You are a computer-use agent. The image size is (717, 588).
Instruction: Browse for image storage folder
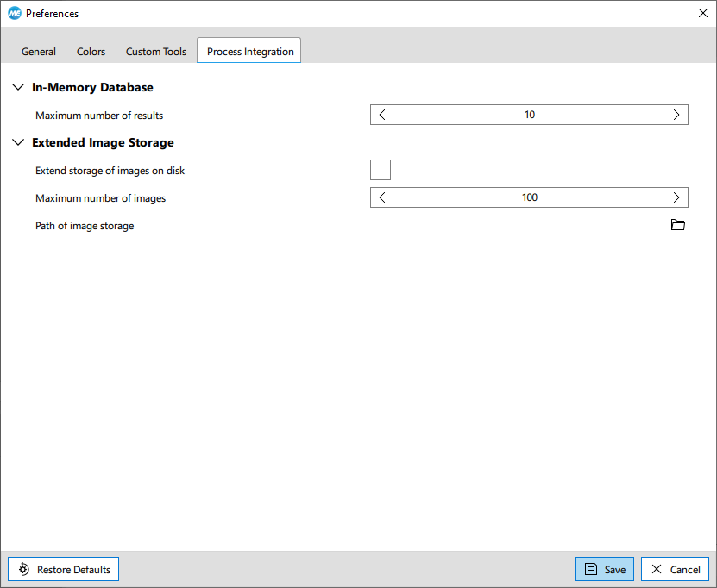(677, 225)
